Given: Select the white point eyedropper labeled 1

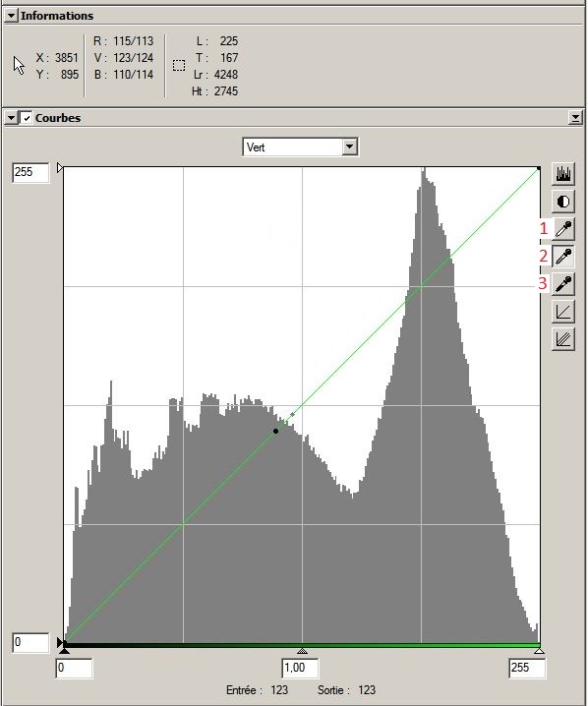Looking at the screenshot, I should [x=563, y=229].
